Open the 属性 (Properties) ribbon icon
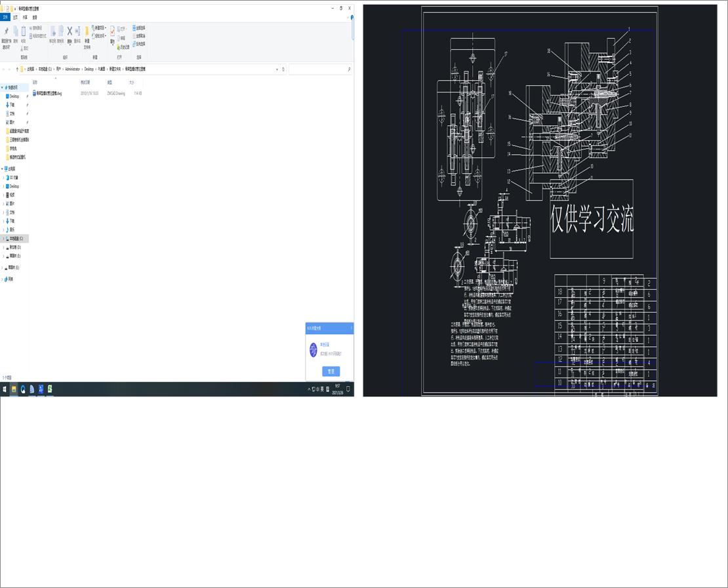 coord(113,33)
